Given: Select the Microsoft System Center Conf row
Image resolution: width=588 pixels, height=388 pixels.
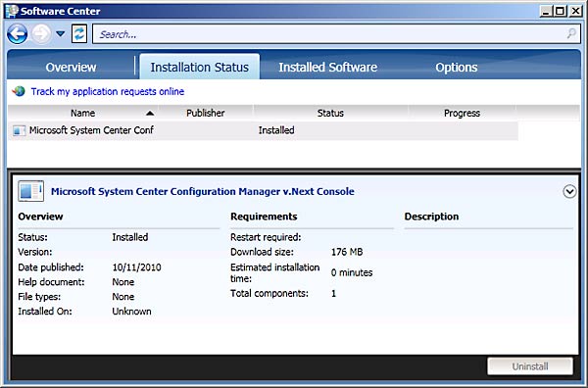Looking at the screenshot, I should click(x=263, y=130).
